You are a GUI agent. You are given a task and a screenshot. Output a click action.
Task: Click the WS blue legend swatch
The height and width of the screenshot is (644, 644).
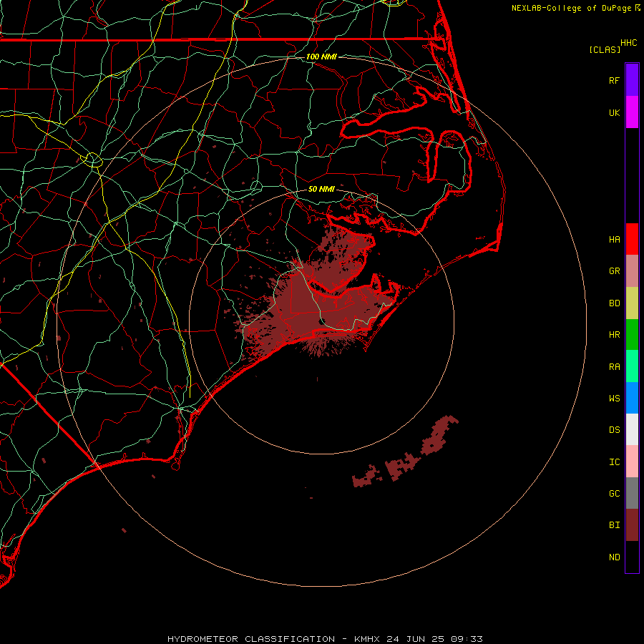632,398
